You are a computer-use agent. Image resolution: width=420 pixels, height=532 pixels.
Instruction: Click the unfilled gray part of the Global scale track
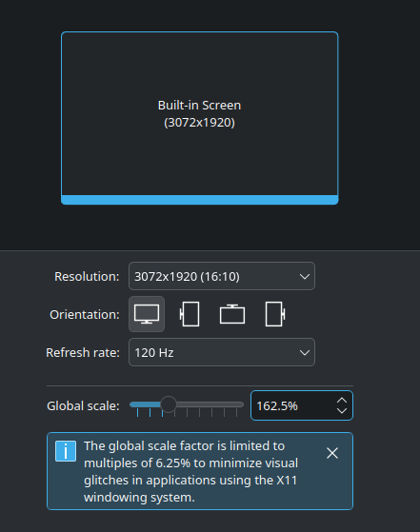(210, 404)
